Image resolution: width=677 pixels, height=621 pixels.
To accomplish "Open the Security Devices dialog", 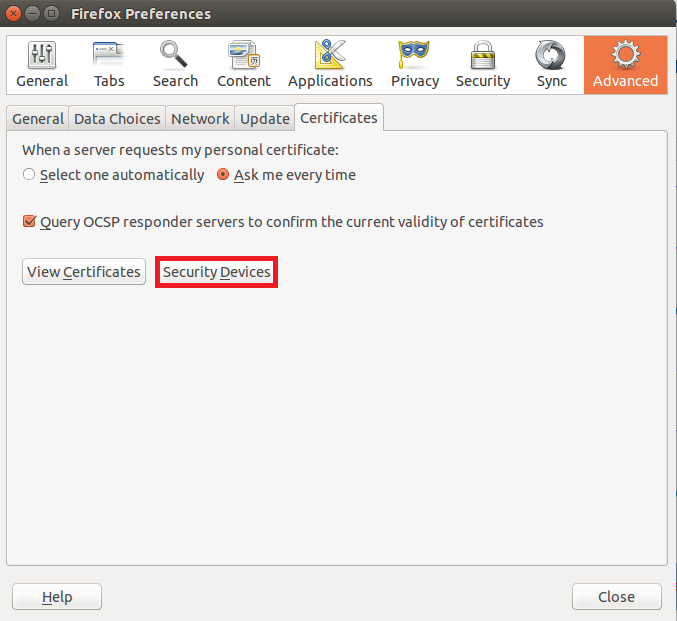I will [x=216, y=272].
